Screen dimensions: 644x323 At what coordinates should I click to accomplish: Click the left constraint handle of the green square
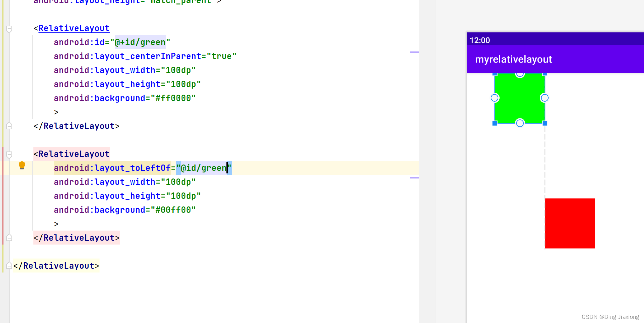tap(495, 98)
